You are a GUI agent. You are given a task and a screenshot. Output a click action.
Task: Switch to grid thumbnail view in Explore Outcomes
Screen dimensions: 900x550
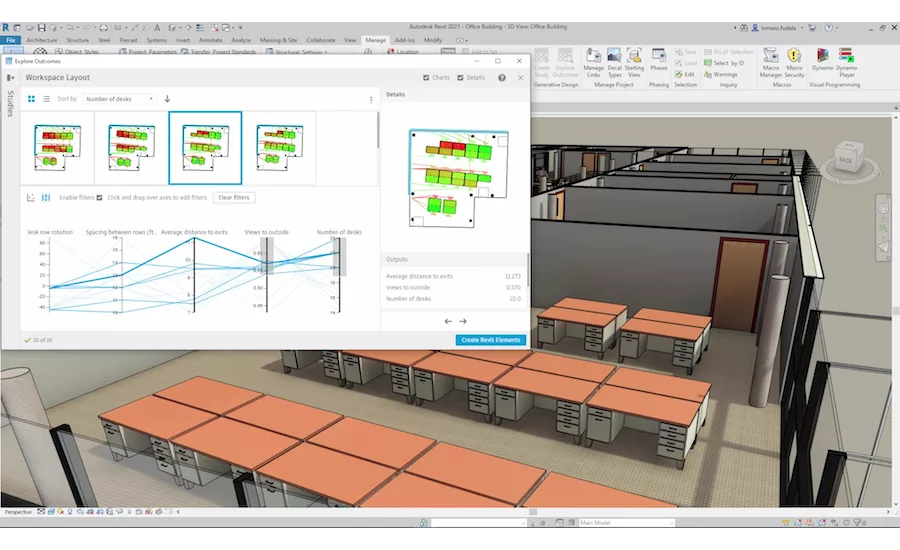point(32,99)
